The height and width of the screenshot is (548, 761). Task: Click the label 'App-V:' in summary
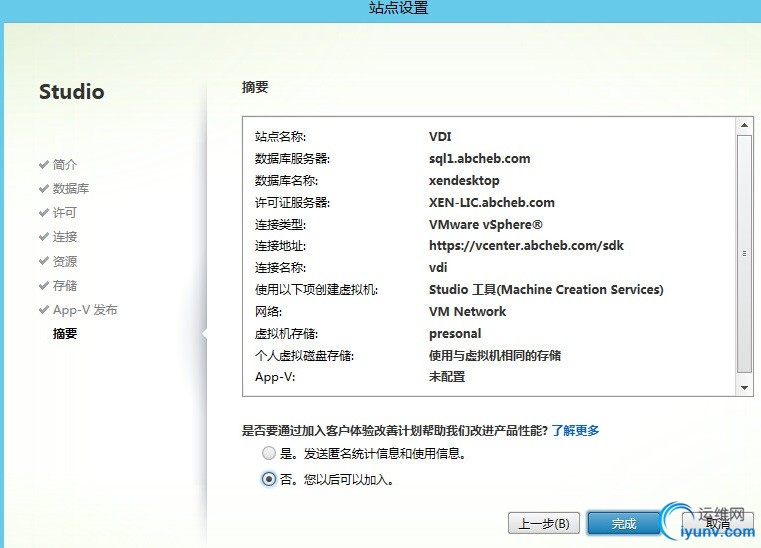click(x=275, y=377)
